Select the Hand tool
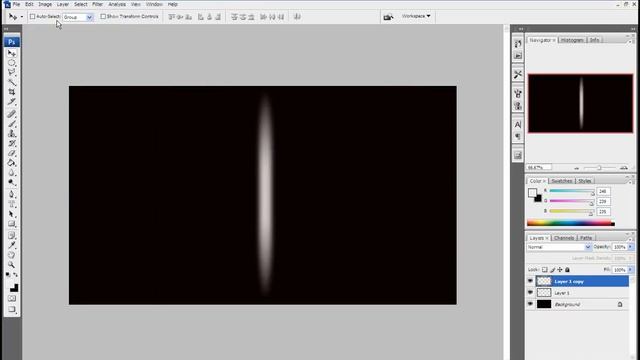The width and height of the screenshot is (640, 360). 11,255
